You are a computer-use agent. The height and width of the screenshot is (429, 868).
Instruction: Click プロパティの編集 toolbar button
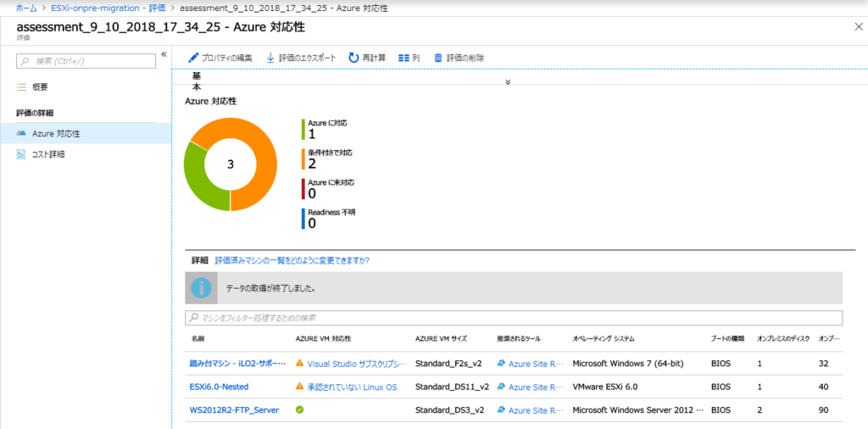pyautogui.click(x=220, y=58)
